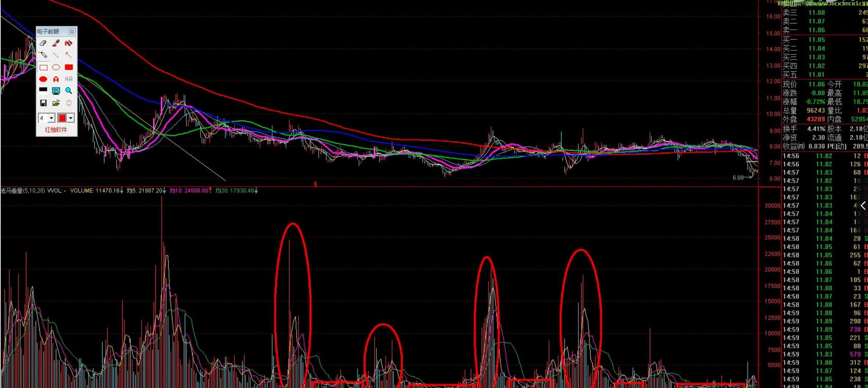Activate the straight line drawing tool
Viewport: 868px width, 388px height.
56,55
